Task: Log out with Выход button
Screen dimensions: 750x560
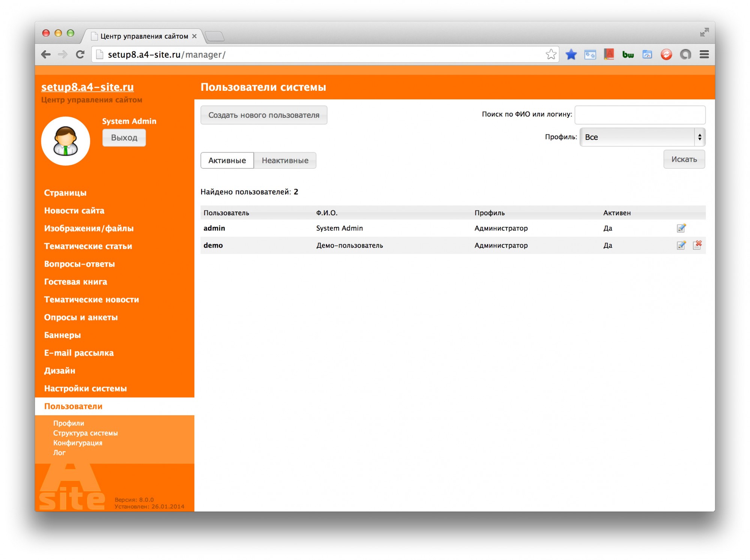Action: click(124, 138)
